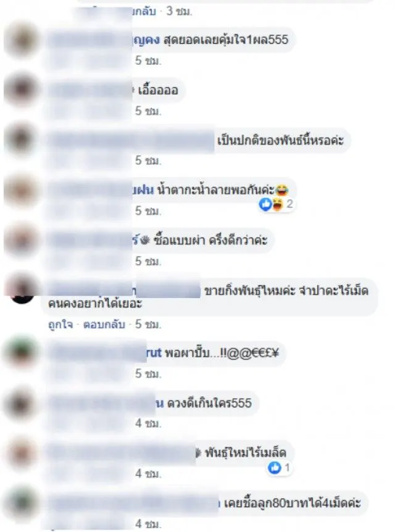395x532 pixels.
Task: Click the 4 ชม. timestamp under ดวงดีเกินใคร555
Action: (x=148, y=423)
